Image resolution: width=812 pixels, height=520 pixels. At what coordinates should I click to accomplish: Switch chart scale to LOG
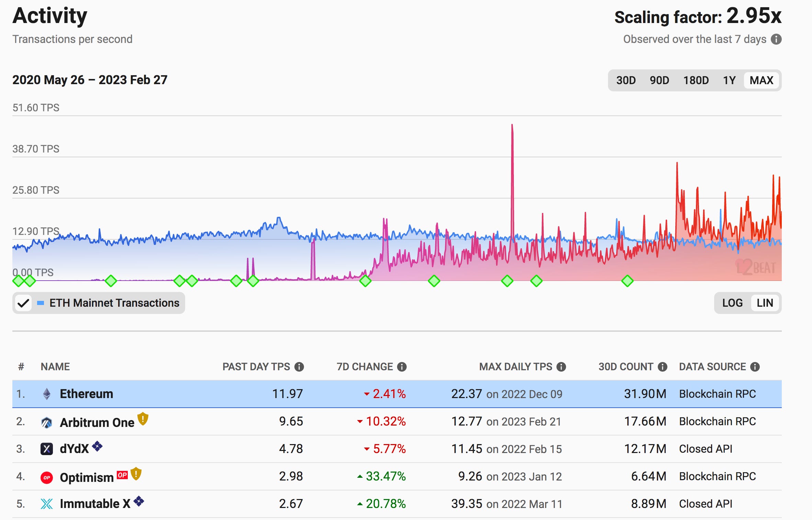tap(732, 303)
